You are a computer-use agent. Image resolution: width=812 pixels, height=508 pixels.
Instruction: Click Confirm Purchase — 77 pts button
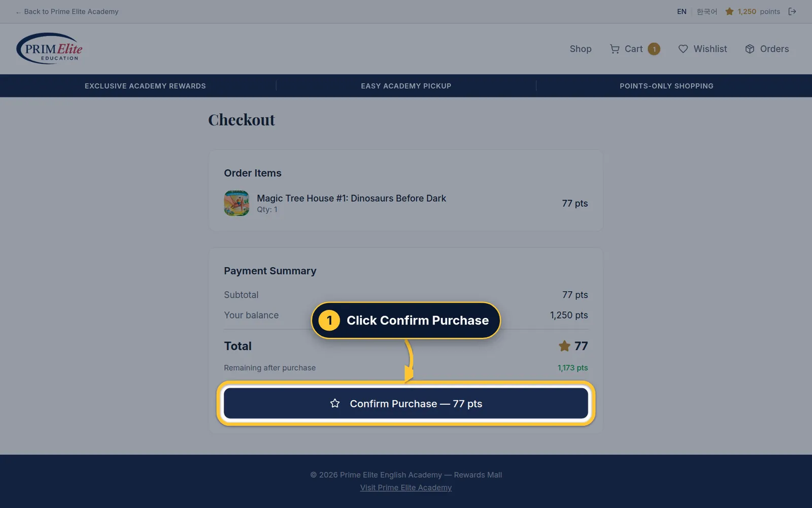tap(406, 403)
